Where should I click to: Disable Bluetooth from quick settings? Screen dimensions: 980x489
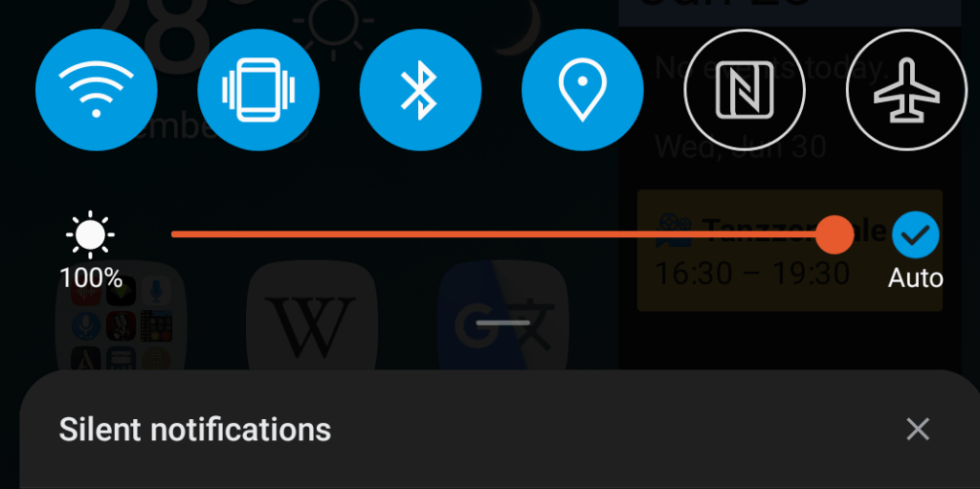click(x=421, y=90)
